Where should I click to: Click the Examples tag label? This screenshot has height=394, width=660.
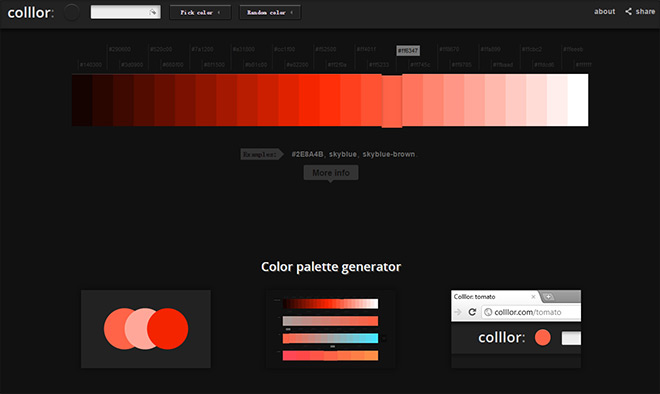pos(261,154)
